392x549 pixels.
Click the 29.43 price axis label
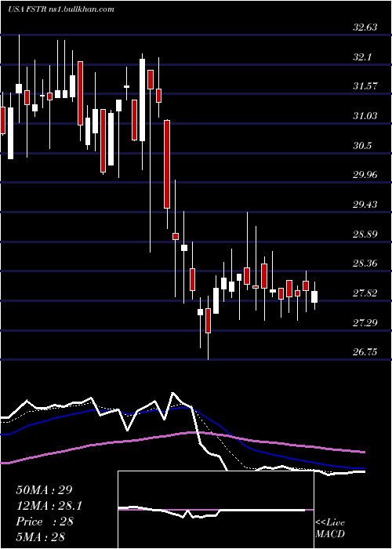pos(365,204)
